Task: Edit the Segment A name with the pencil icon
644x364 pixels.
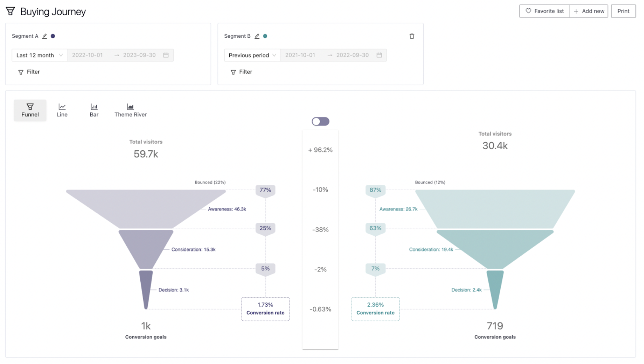Action: 44,36
